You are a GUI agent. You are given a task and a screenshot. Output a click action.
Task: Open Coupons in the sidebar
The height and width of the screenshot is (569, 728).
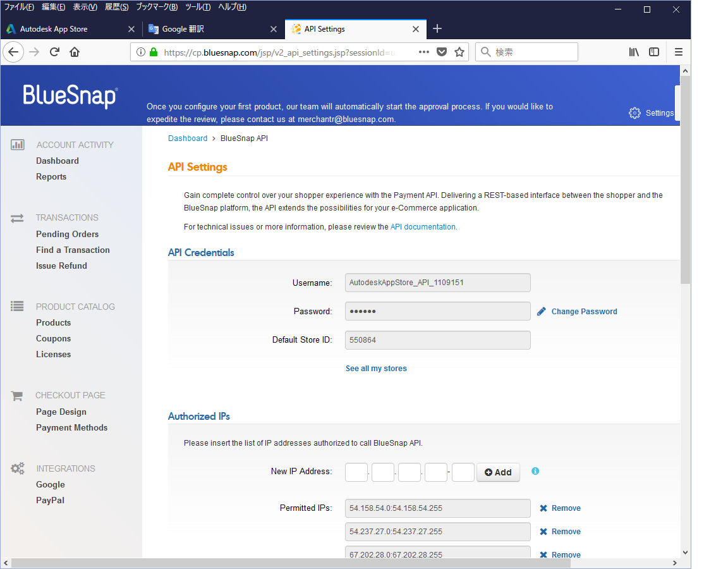[x=53, y=339]
